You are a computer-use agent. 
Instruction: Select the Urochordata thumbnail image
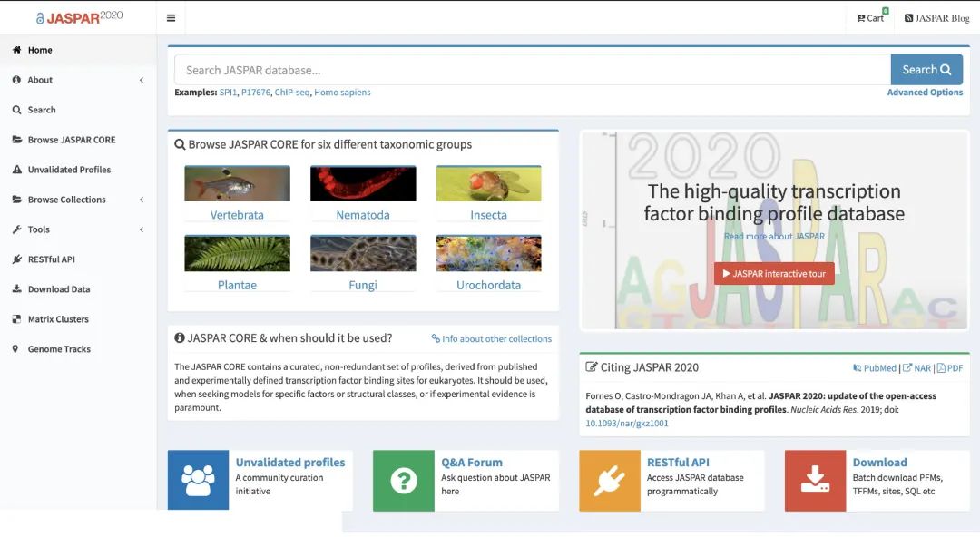489,253
